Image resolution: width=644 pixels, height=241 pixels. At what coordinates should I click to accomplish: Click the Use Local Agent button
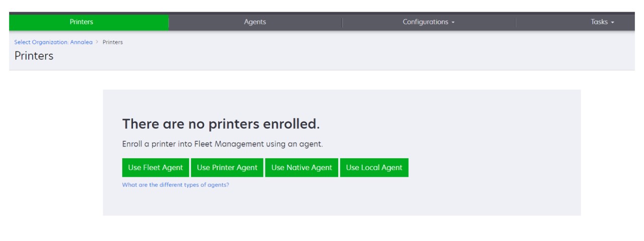pos(374,168)
